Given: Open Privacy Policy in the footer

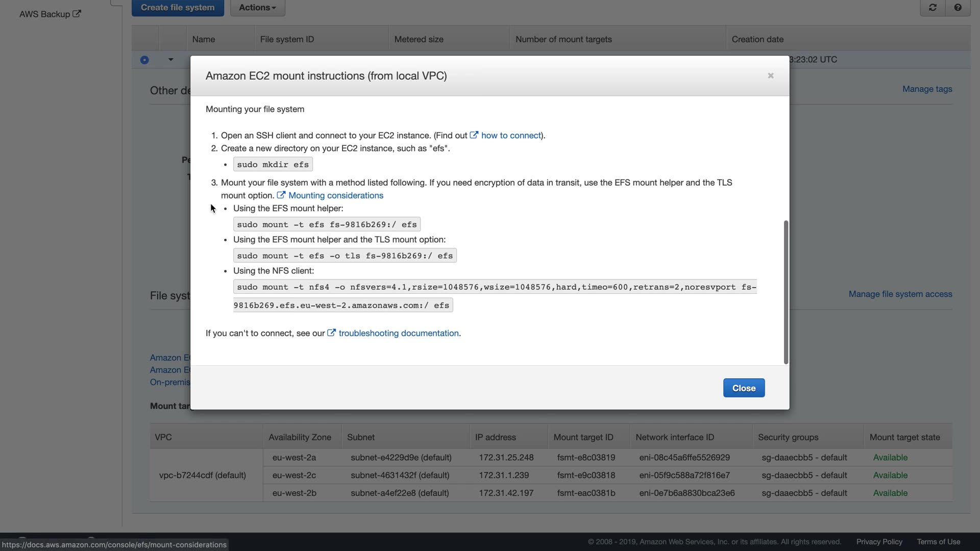Looking at the screenshot, I should point(879,542).
